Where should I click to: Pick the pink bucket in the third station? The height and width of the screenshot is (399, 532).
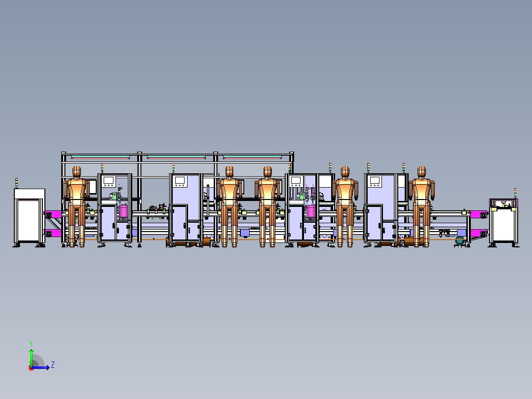point(311,211)
